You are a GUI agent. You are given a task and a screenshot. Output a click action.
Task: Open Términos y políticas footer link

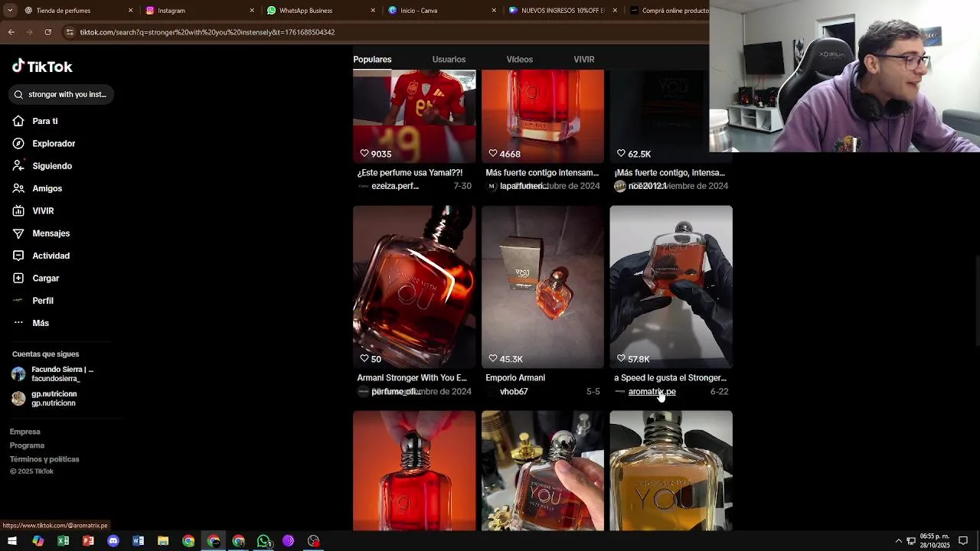(44, 459)
